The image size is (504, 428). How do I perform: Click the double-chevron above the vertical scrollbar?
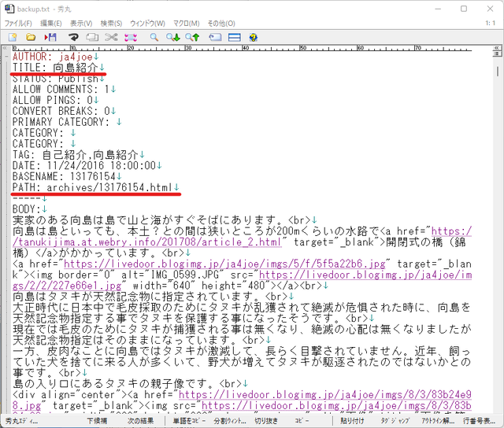497,48
